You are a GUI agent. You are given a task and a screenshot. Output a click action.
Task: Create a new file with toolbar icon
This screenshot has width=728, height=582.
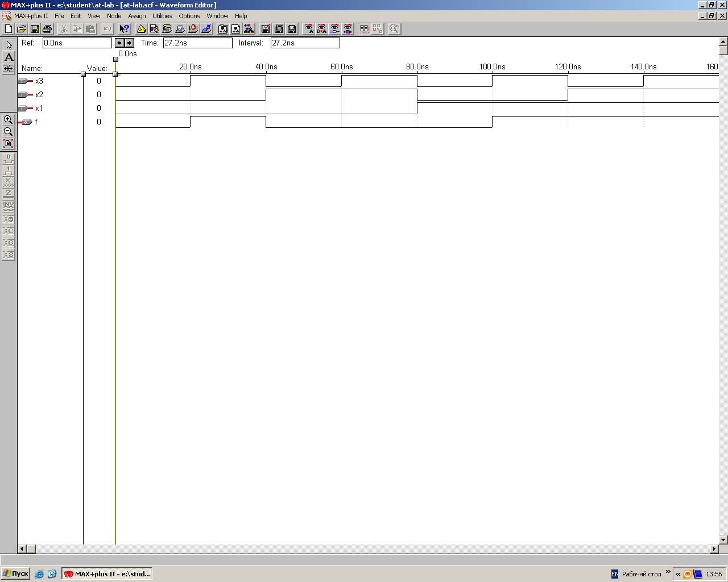click(9, 28)
